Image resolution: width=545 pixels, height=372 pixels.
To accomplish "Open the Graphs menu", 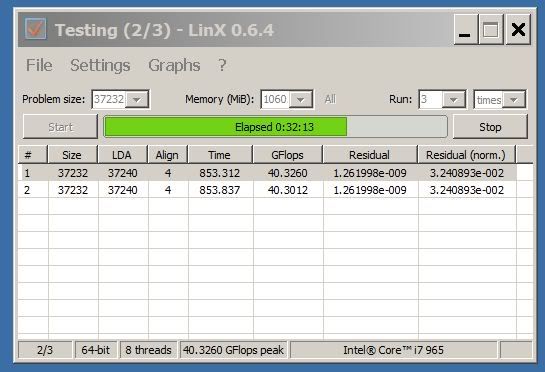I will point(174,65).
